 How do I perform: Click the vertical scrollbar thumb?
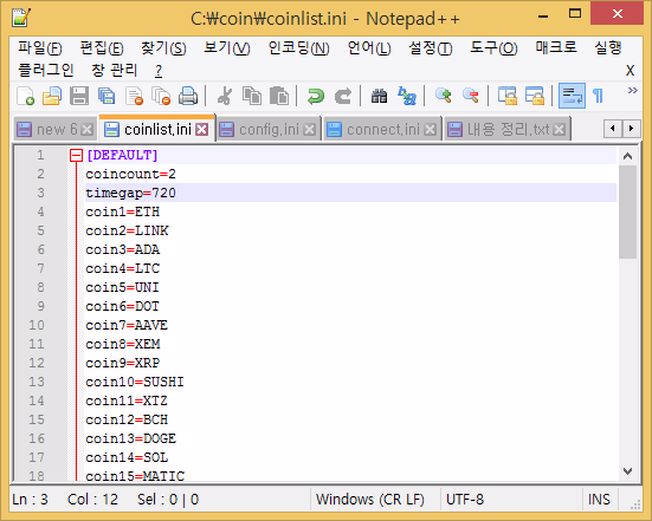[627, 212]
